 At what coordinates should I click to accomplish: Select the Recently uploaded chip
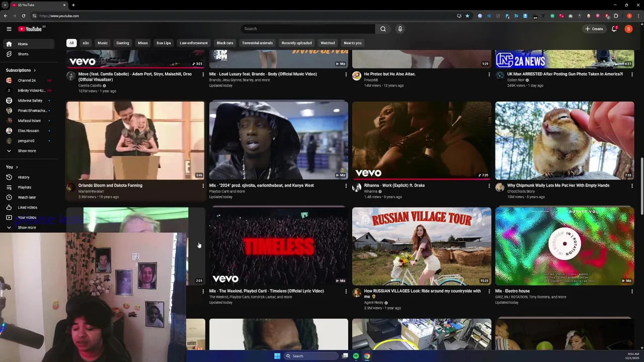point(296,43)
